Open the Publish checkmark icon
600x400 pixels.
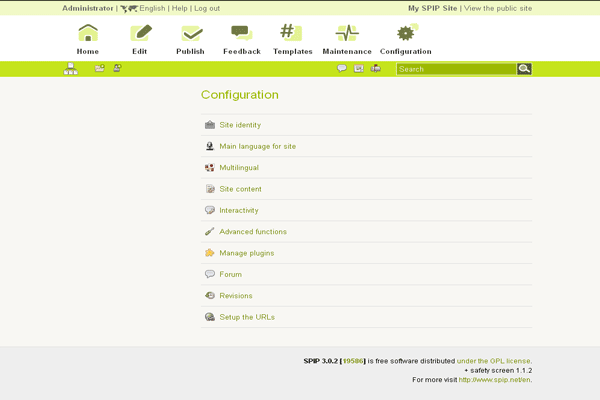point(190,34)
